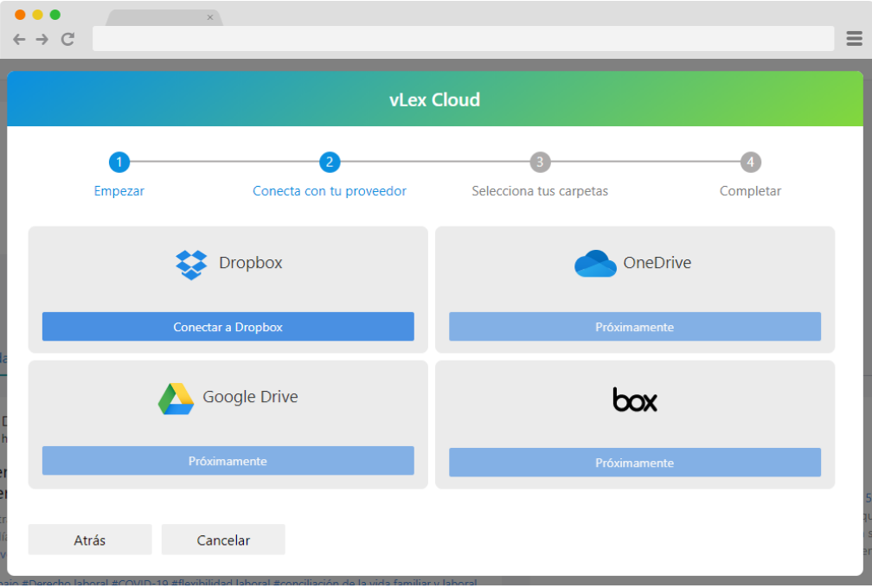
Task: Click the Dropbox logo icon
Action: click(x=191, y=265)
